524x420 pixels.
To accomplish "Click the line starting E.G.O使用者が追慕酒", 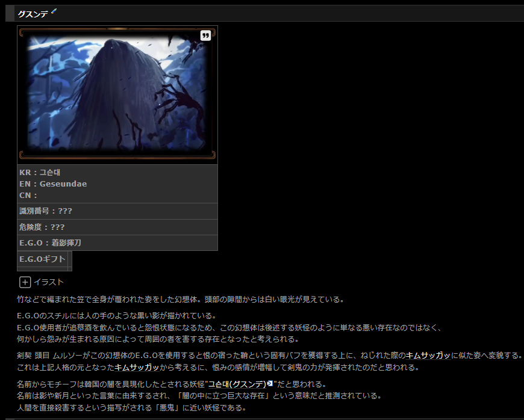I will [229, 328].
